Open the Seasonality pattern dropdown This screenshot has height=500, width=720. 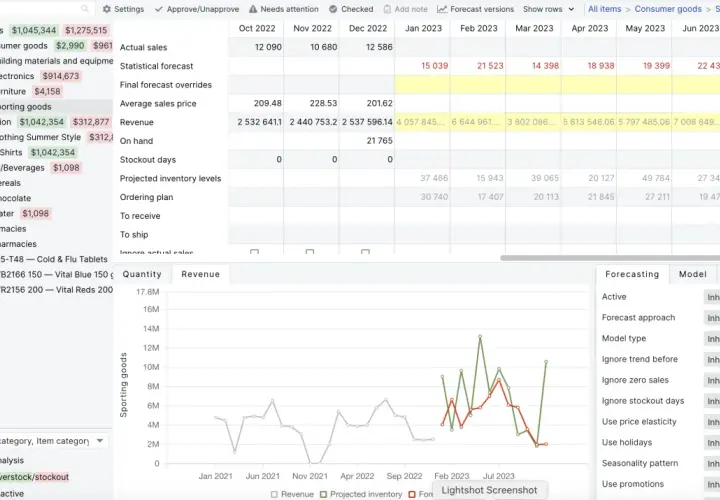pyautogui.click(x=711, y=463)
